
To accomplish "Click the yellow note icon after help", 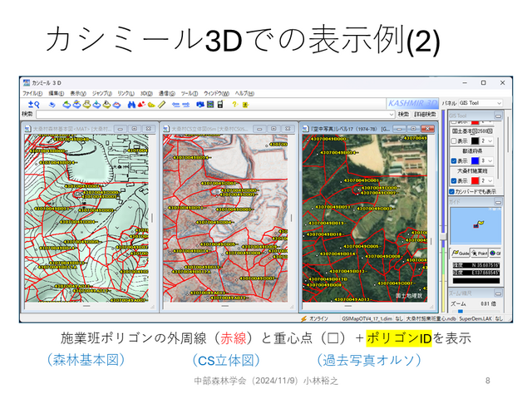I will 245,105.
